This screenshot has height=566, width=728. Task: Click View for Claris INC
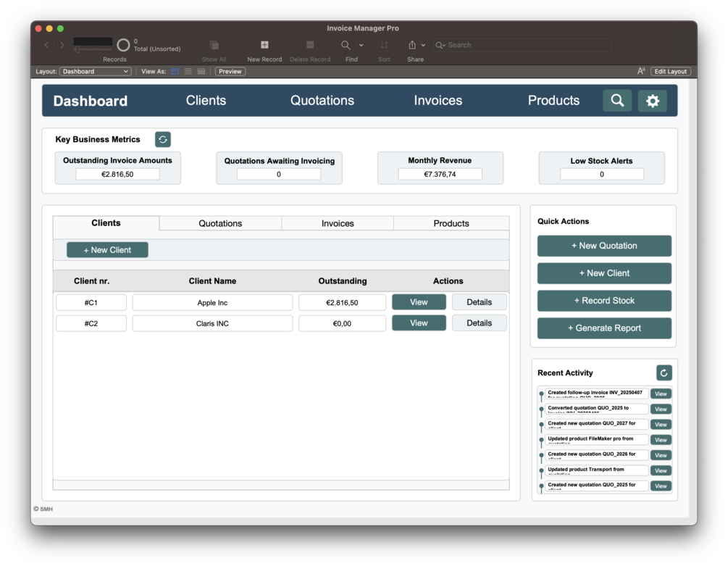click(x=419, y=323)
